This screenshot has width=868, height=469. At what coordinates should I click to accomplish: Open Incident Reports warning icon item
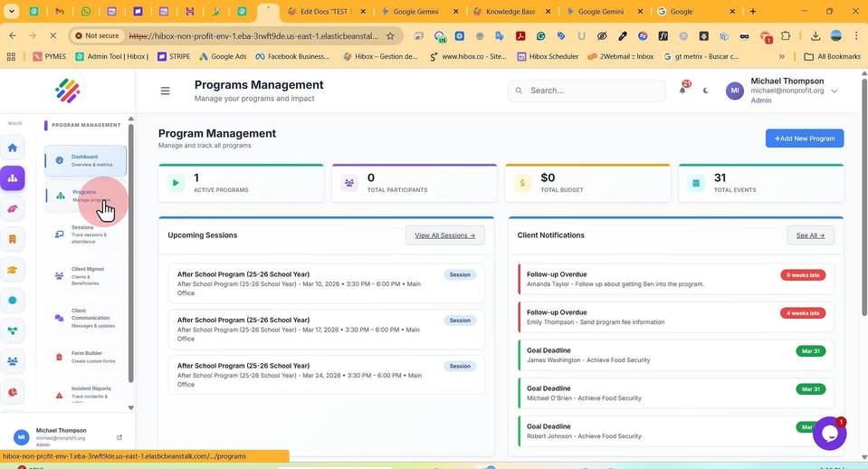click(85, 393)
